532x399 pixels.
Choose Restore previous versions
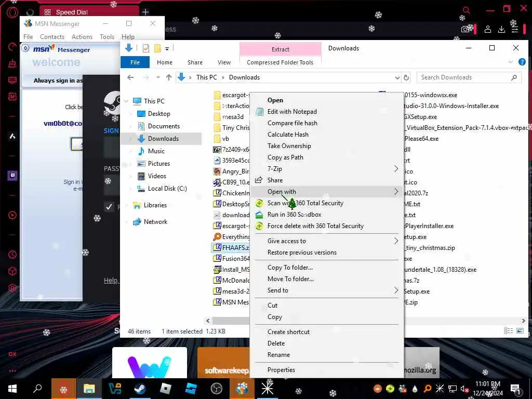(302, 252)
